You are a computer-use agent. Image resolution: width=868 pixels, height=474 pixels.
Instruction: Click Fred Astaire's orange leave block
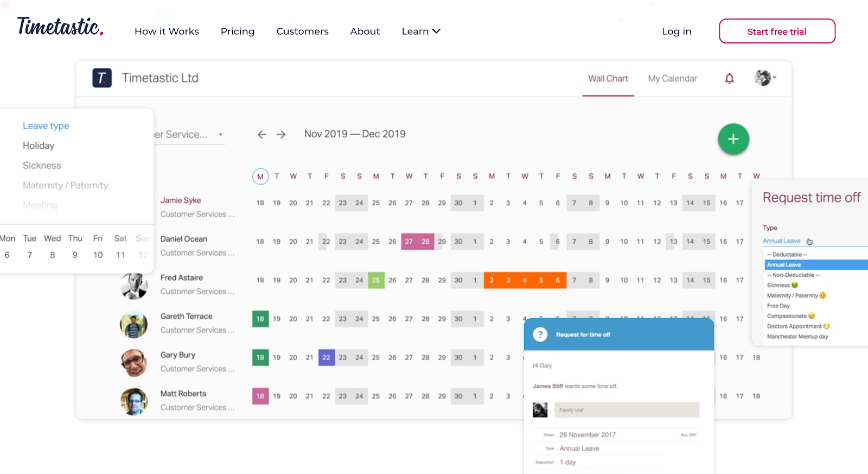coord(525,280)
